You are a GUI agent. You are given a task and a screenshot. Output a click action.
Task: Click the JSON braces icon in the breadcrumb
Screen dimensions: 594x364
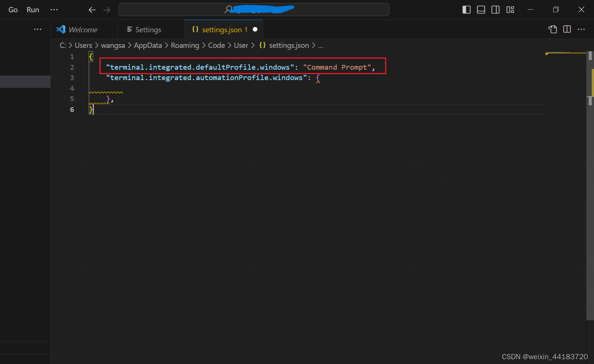point(263,45)
